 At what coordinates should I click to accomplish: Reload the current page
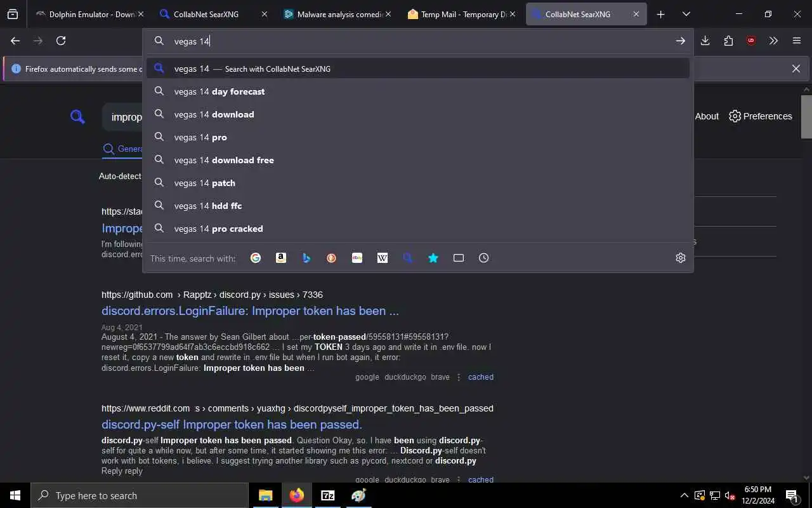[x=61, y=41]
